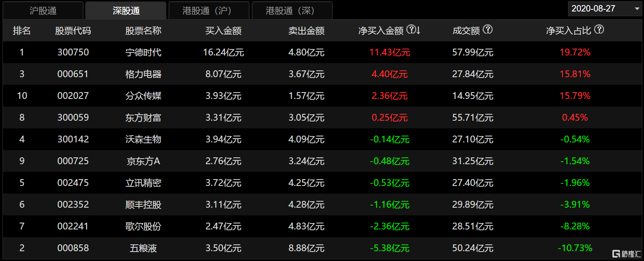Click net buy ratio 15.81%
The image size is (644, 261).
575,74
